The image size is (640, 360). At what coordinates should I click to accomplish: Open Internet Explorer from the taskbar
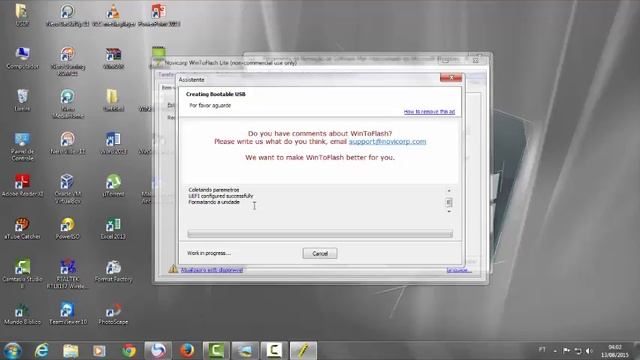click(41, 351)
